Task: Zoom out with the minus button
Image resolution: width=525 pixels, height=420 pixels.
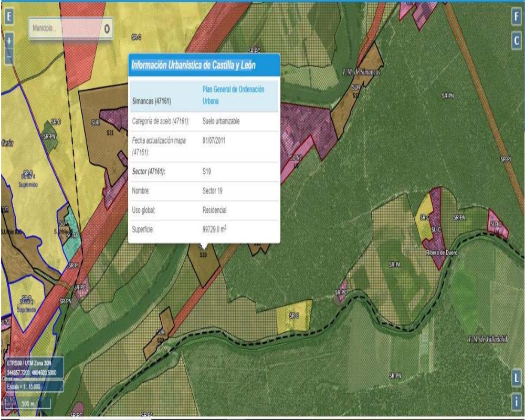Action: 9,56
